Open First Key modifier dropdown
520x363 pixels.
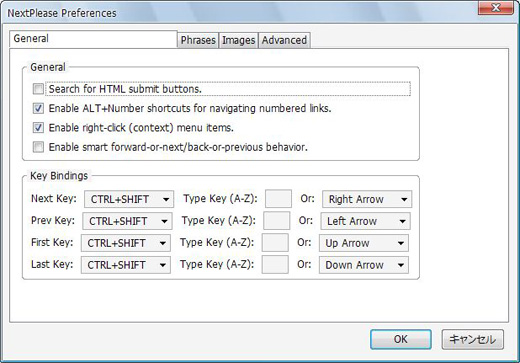click(126, 243)
